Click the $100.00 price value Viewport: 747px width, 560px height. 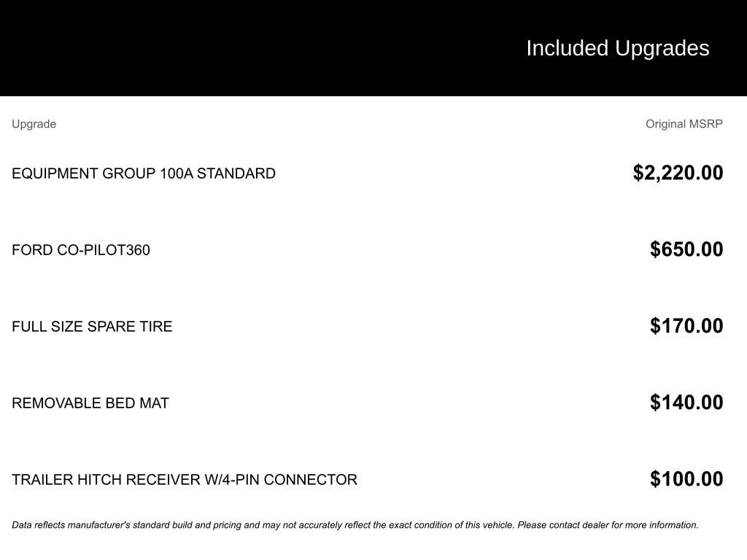point(686,479)
